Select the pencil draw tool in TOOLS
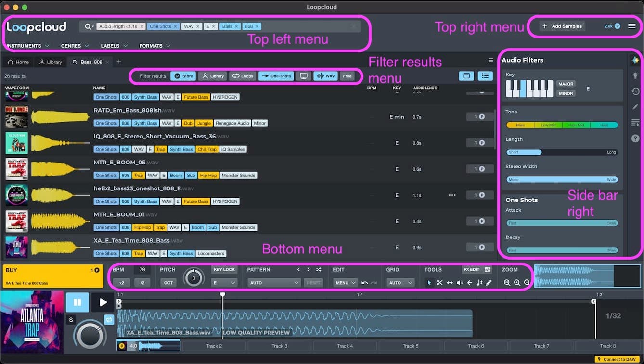644x364 pixels. pos(489,283)
